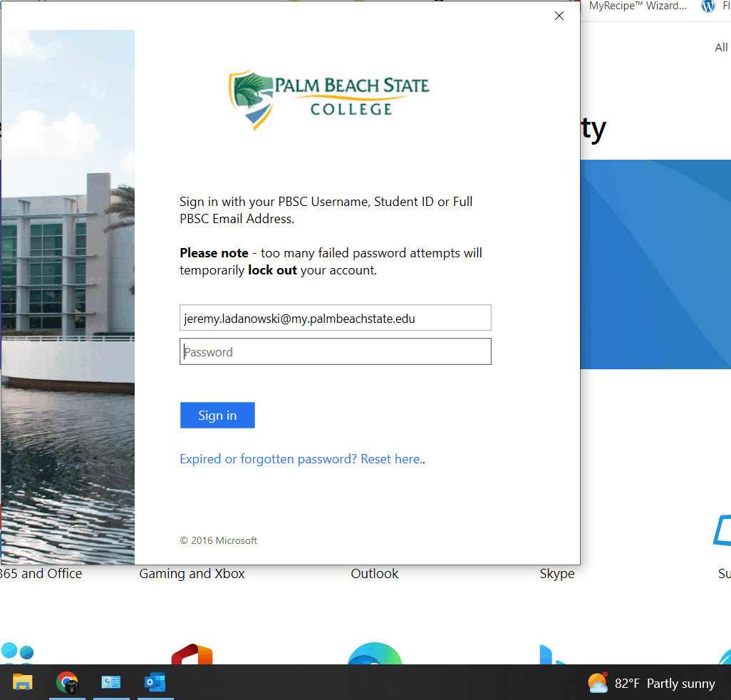Open the ID card app in taskbar
Screen dimensions: 731x700
pos(111,683)
